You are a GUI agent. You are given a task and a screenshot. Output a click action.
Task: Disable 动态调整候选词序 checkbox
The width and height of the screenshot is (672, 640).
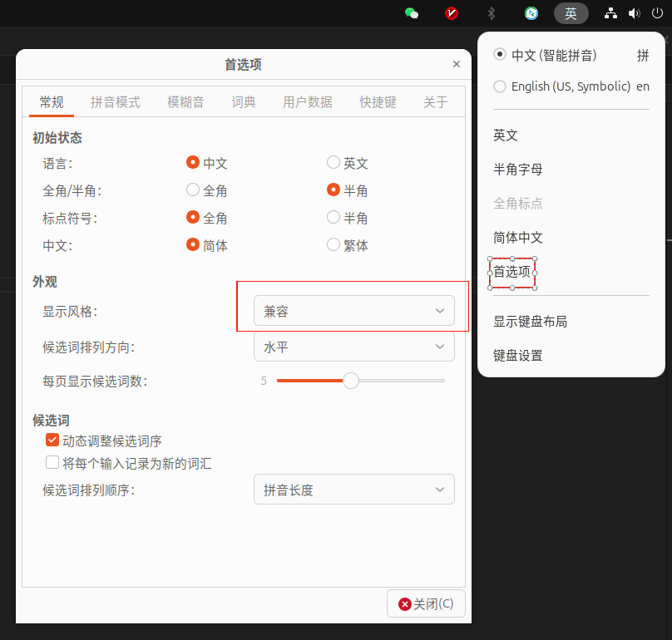tap(52, 441)
